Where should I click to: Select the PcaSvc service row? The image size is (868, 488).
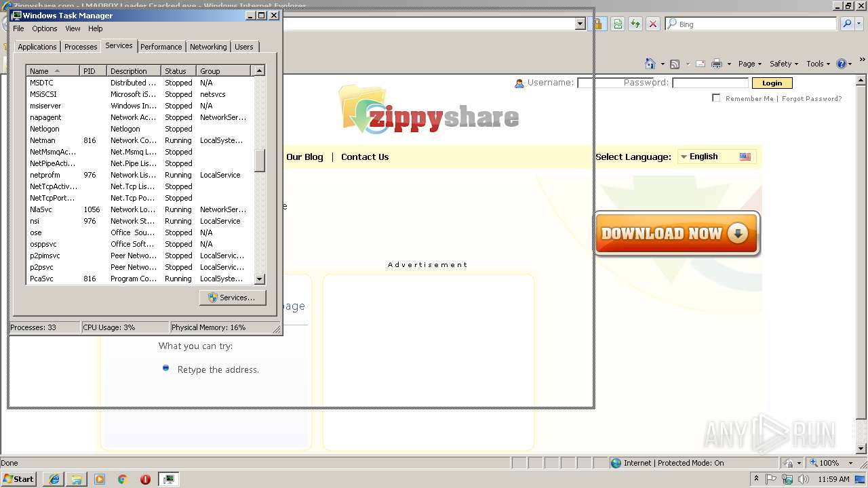pyautogui.click(x=140, y=279)
